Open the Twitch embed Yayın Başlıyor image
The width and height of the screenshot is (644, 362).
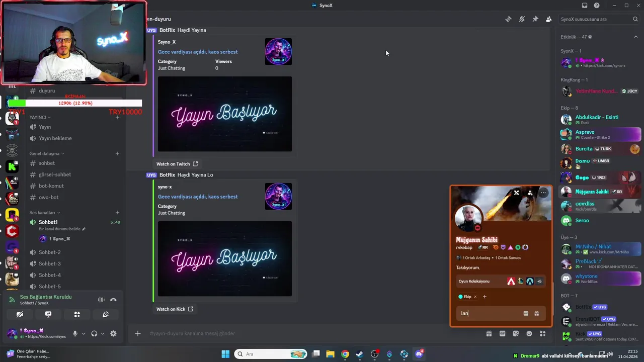click(x=225, y=114)
